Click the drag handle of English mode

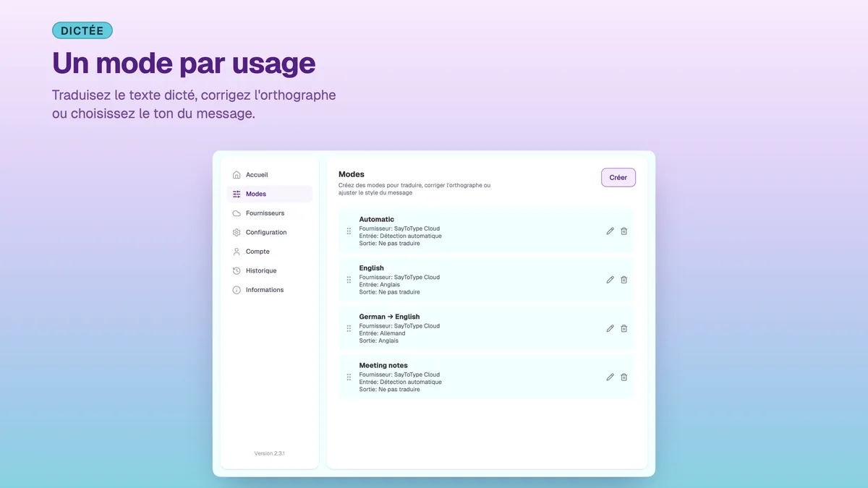349,280
